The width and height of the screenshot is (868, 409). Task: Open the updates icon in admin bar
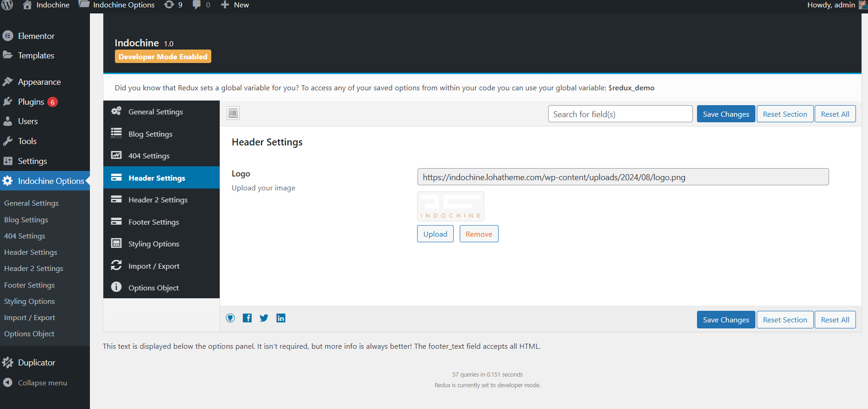click(x=173, y=5)
